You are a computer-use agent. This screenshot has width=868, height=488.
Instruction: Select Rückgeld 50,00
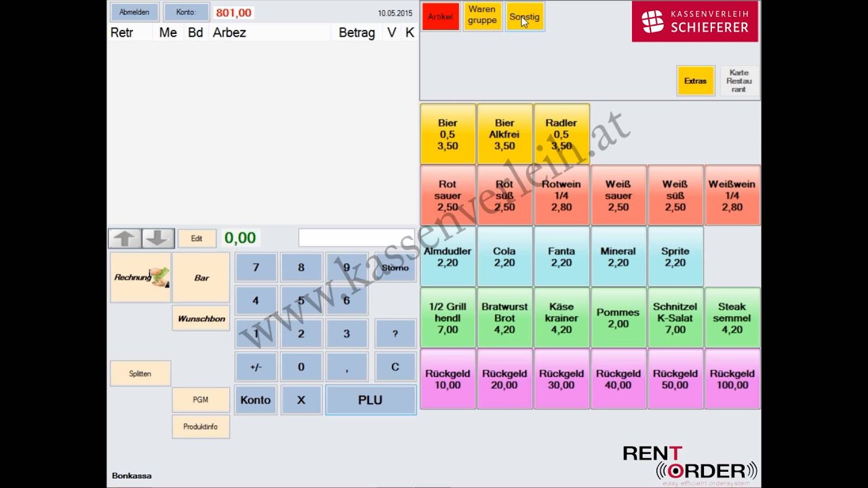675,379
